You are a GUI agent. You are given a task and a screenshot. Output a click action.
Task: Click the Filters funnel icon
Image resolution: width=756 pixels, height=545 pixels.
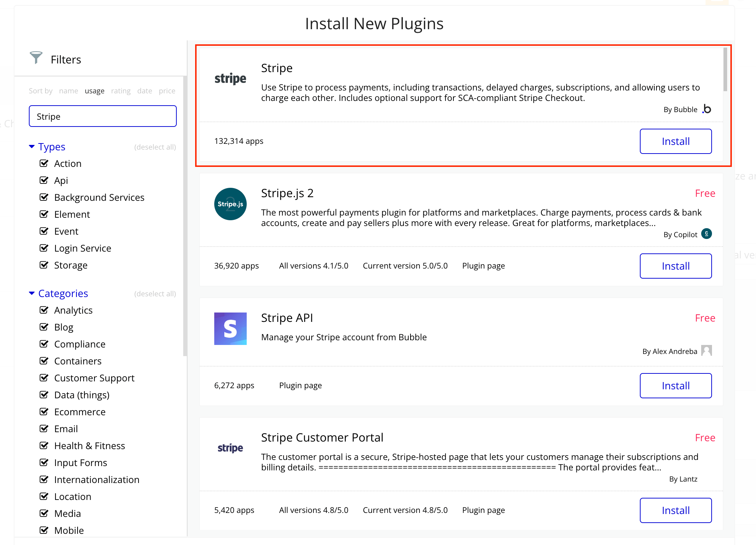point(36,58)
